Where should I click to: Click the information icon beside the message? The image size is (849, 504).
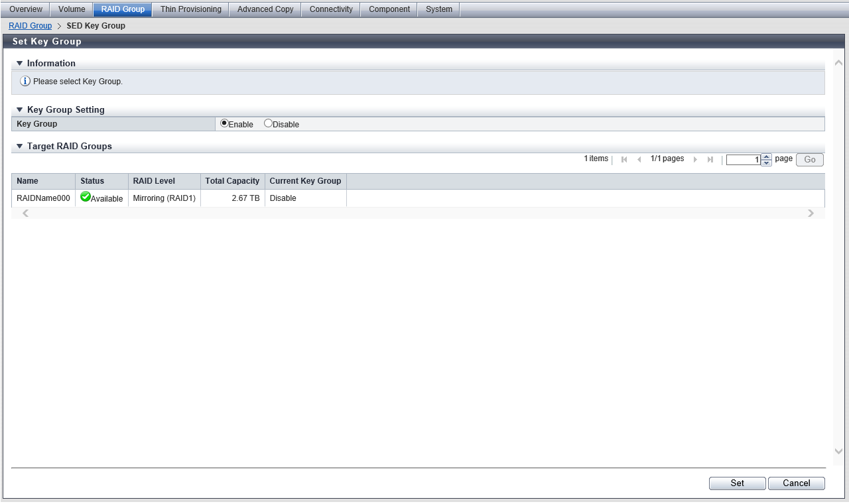pyautogui.click(x=25, y=82)
